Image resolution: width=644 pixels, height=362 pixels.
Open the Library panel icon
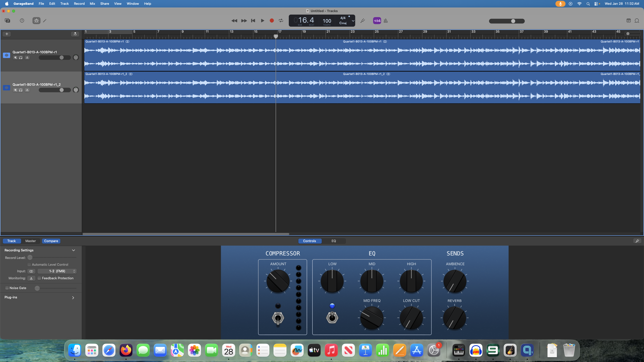click(8, 21)
